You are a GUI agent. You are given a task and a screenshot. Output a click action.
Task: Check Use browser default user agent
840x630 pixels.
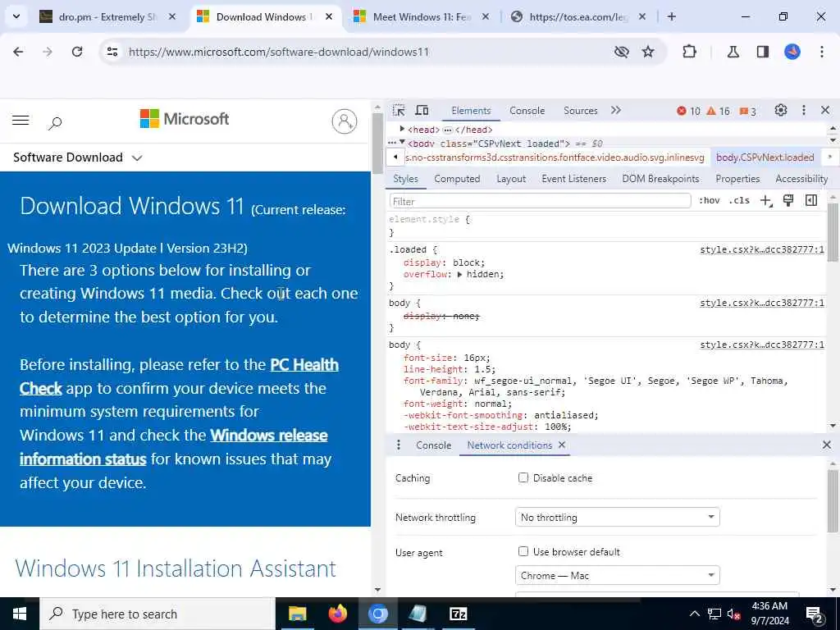(523, 551)
